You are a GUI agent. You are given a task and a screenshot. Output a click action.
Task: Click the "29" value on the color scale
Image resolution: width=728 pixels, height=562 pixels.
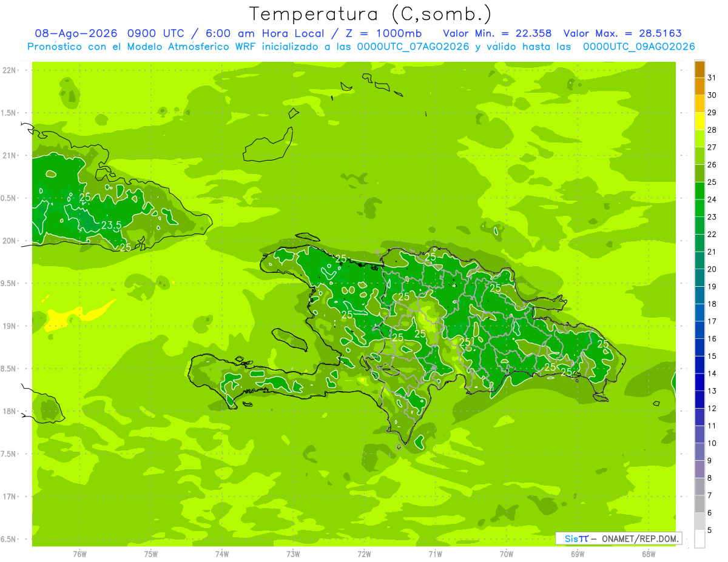tap(712, 112)
